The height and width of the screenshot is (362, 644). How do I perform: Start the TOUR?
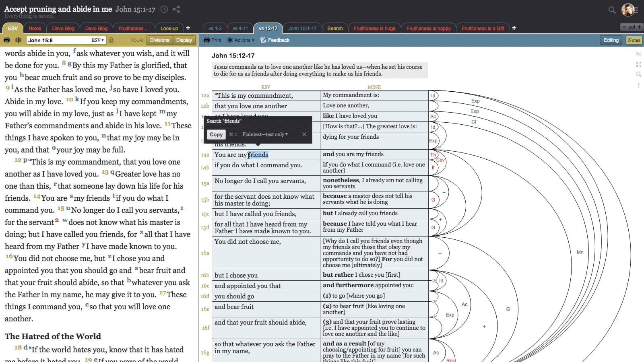(136, 40)
